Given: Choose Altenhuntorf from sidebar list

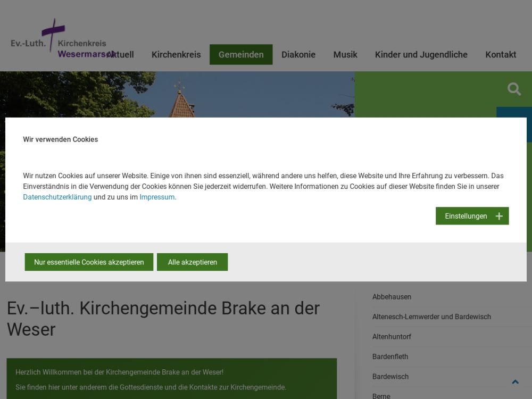Looking at the screenshot, I should (x=392, y=337).
